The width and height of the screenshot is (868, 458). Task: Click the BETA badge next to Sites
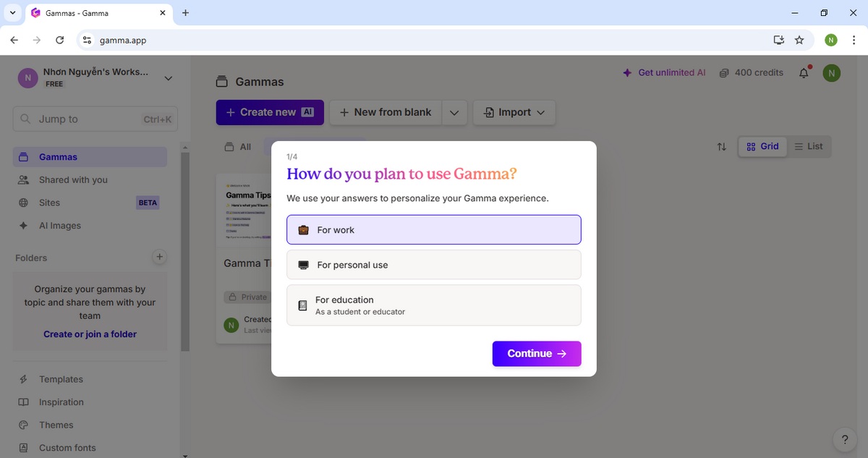coord(148,203)
